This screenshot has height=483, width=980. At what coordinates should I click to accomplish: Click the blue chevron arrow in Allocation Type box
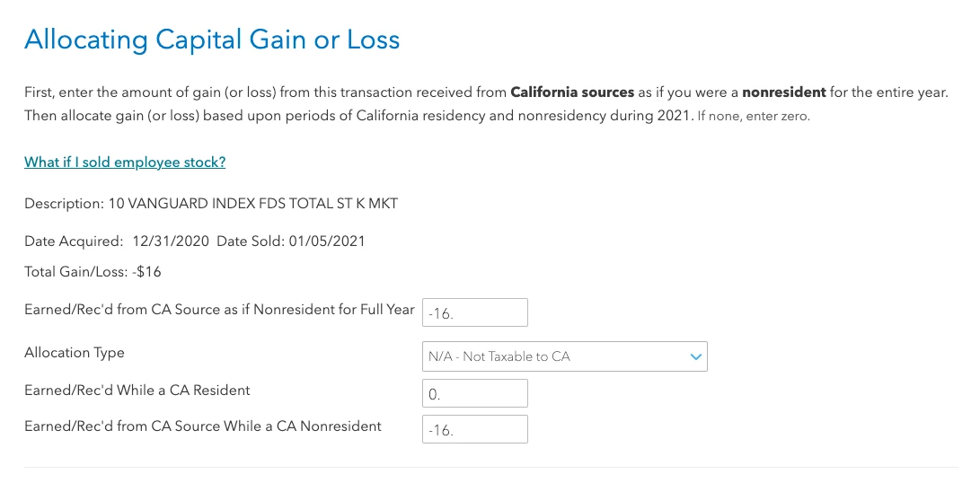pos(695,356)
